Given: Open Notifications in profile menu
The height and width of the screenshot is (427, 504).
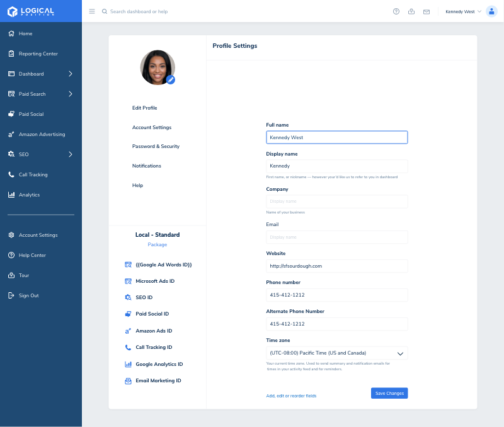Looking at the screenshot, I should coord(147,166).
